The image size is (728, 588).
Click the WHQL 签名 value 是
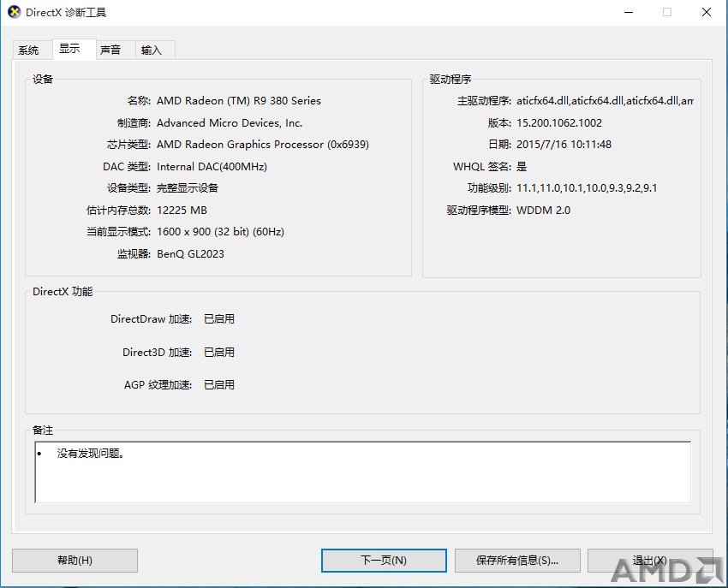pos(522,167)
